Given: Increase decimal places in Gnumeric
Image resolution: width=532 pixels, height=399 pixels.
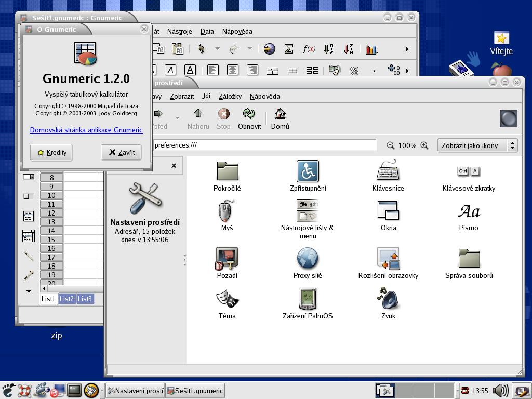Looking at the screenshot, I should (x=394, y=70).
